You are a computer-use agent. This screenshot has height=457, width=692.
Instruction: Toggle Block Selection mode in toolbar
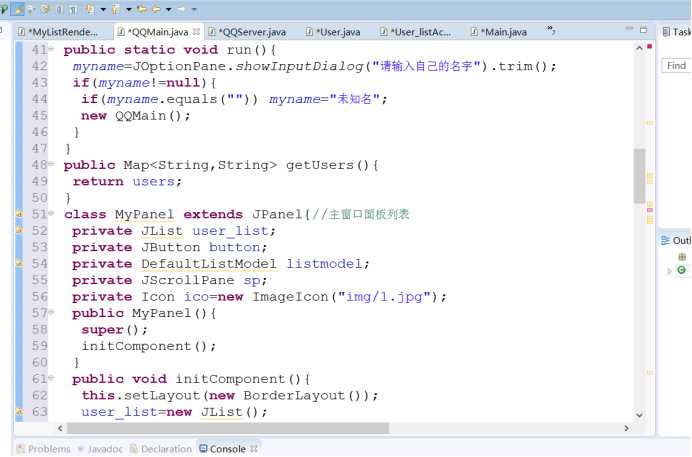pos(60,9)
